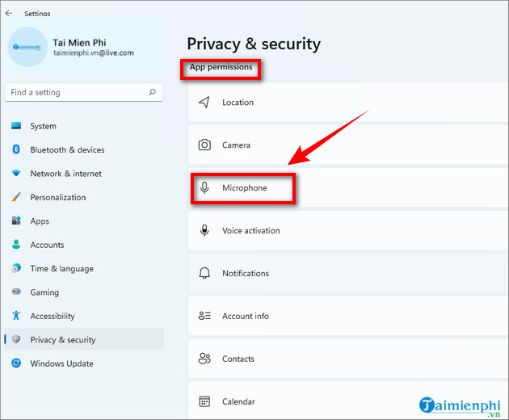Screen dimensions: 509x420
Task: Click the Gaming controller icon
Action: [16, 292]
